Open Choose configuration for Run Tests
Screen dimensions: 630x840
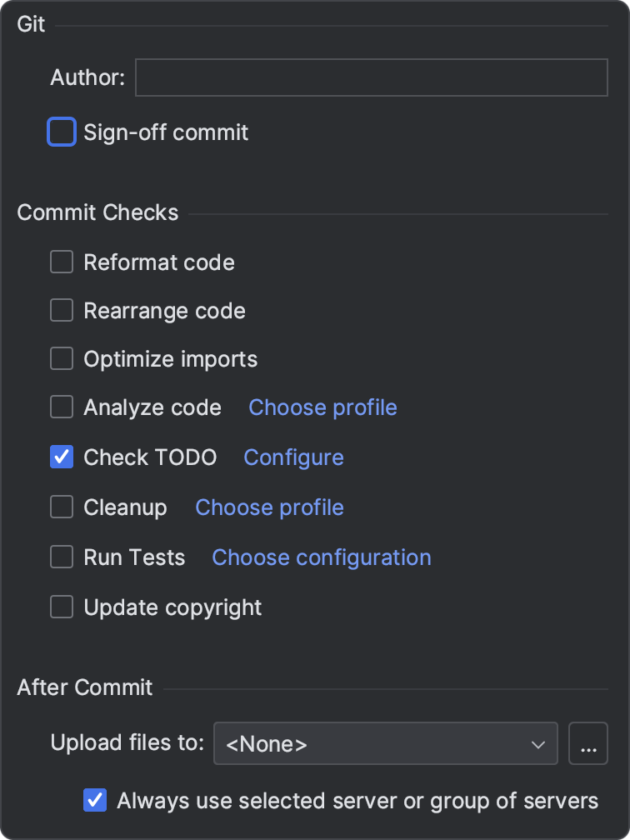click(x=321, y=557)
